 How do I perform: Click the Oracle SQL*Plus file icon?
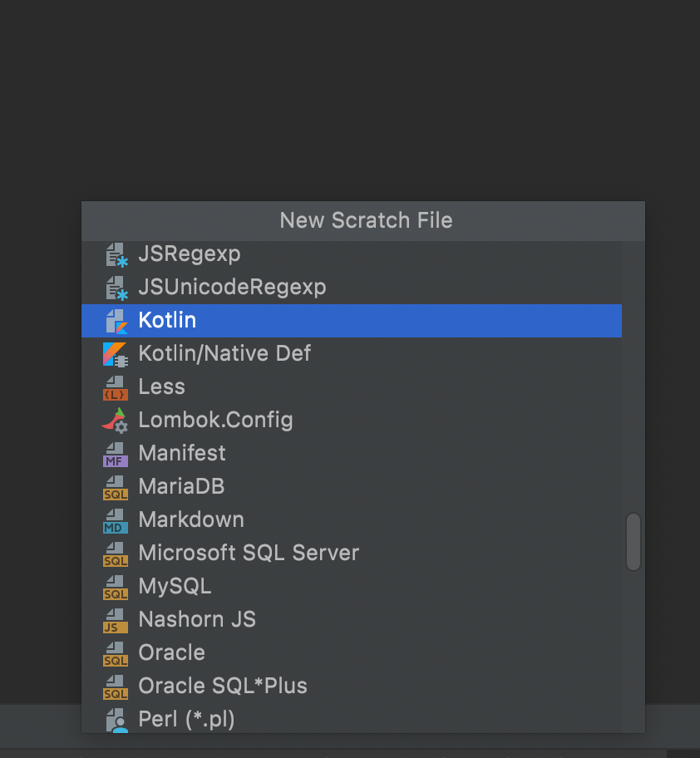coord(115,687)
